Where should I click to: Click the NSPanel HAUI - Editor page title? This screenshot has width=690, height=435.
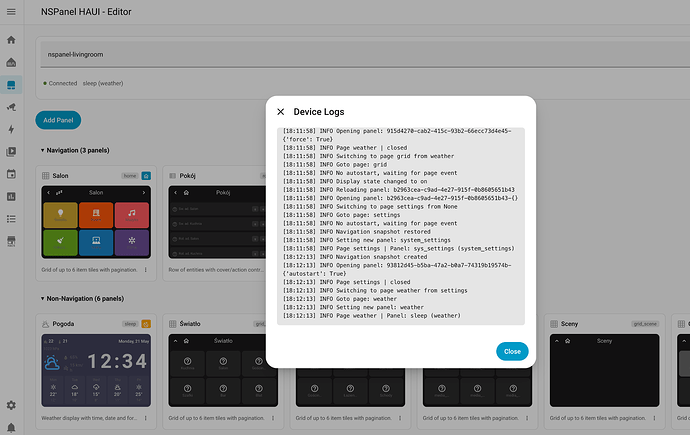pyautogui.click(x=86, y=12)
